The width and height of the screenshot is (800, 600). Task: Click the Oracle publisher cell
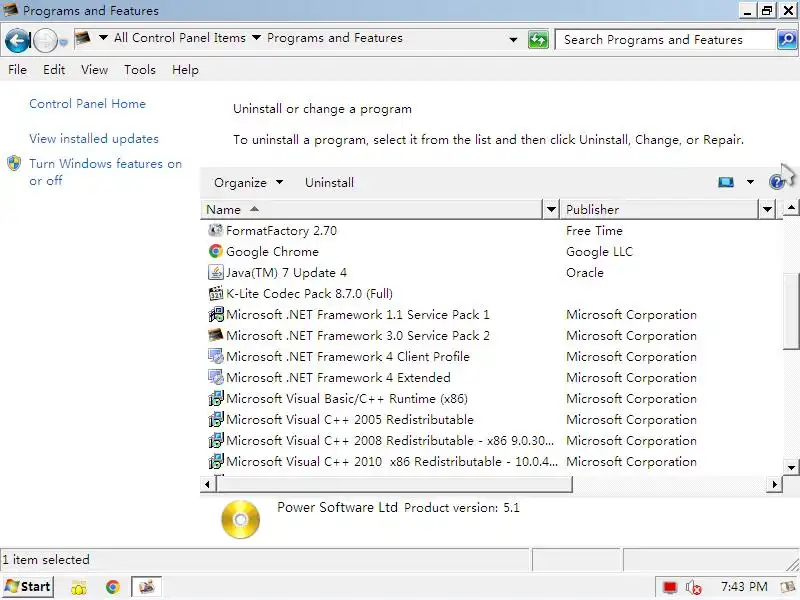[x=585, y=272]
